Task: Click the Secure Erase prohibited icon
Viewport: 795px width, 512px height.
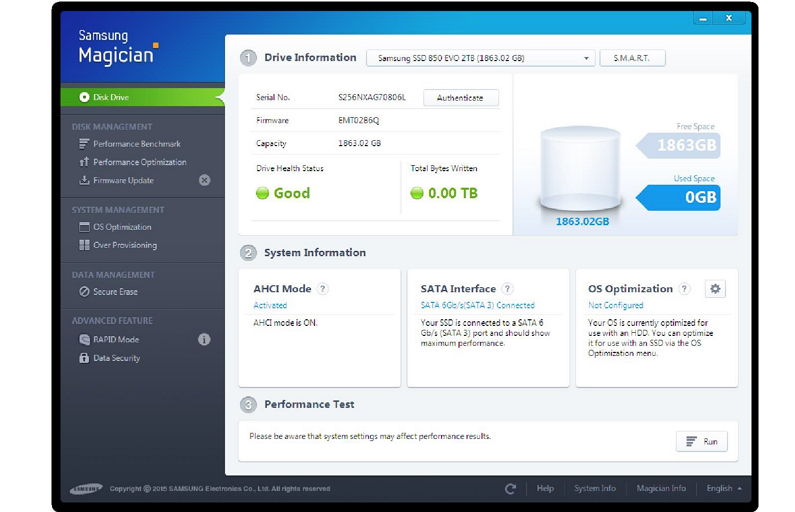Action: click(84, 292)
